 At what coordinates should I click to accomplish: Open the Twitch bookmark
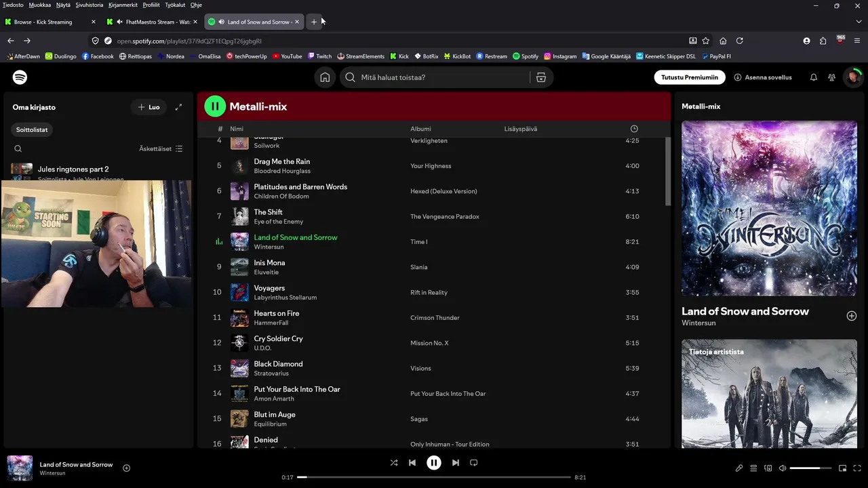coord(319,56)
